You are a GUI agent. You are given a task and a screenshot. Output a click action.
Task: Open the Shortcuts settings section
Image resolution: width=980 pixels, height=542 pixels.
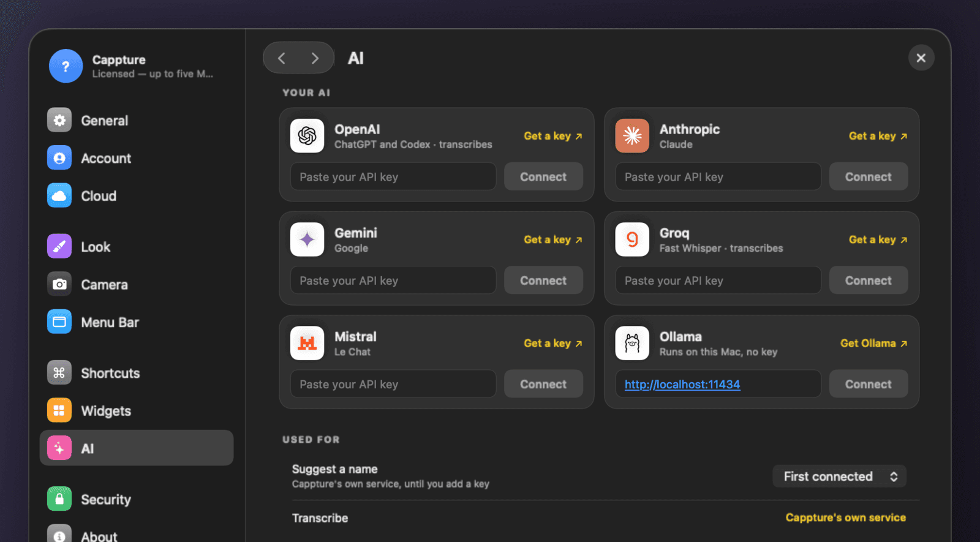[137, 373]
